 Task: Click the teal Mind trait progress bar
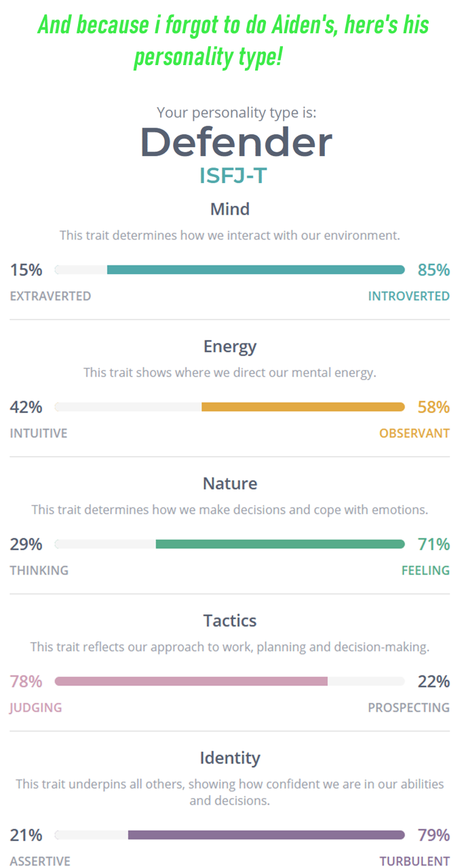(x=256, y=270)
